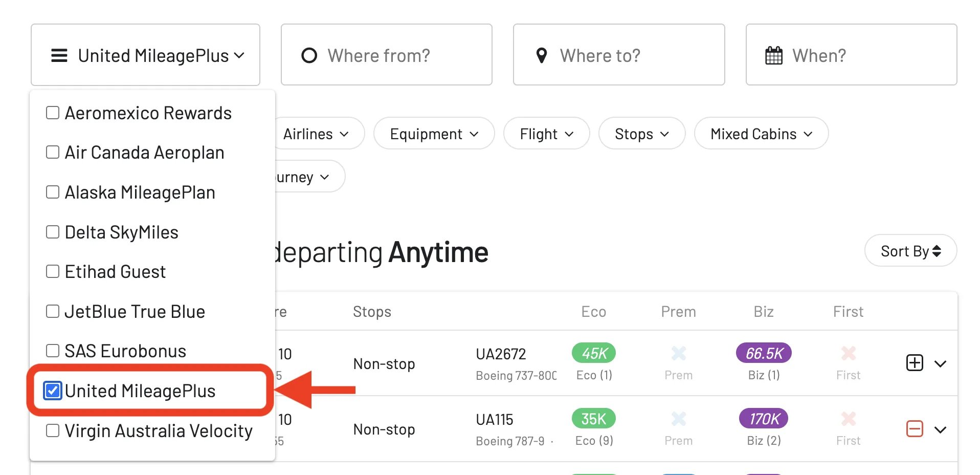
Task: Click the Eco (1) label under 45K
Action: [x=594, y=375]
